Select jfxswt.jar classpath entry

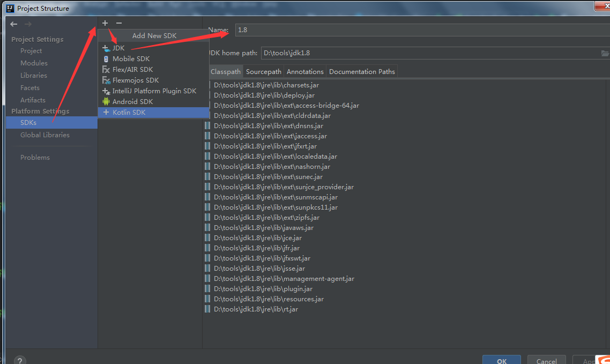tap(262, 258)
